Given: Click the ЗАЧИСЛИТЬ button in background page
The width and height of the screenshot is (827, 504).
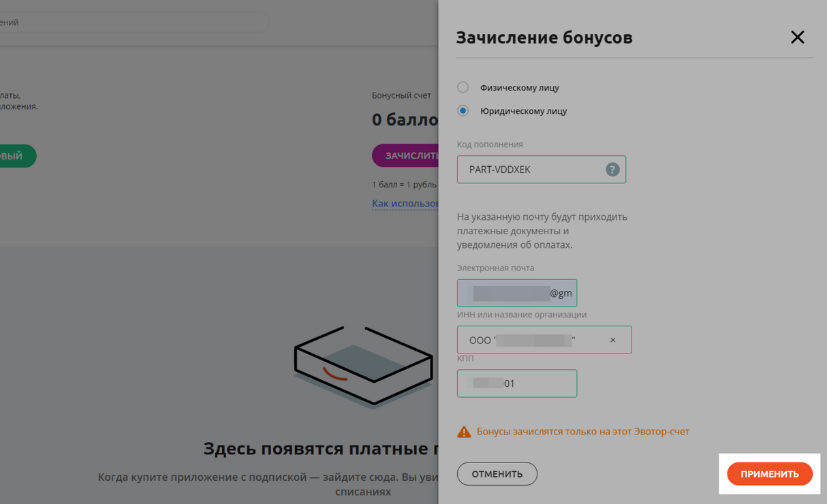Looking at the screenshot, I should (405, 155).
